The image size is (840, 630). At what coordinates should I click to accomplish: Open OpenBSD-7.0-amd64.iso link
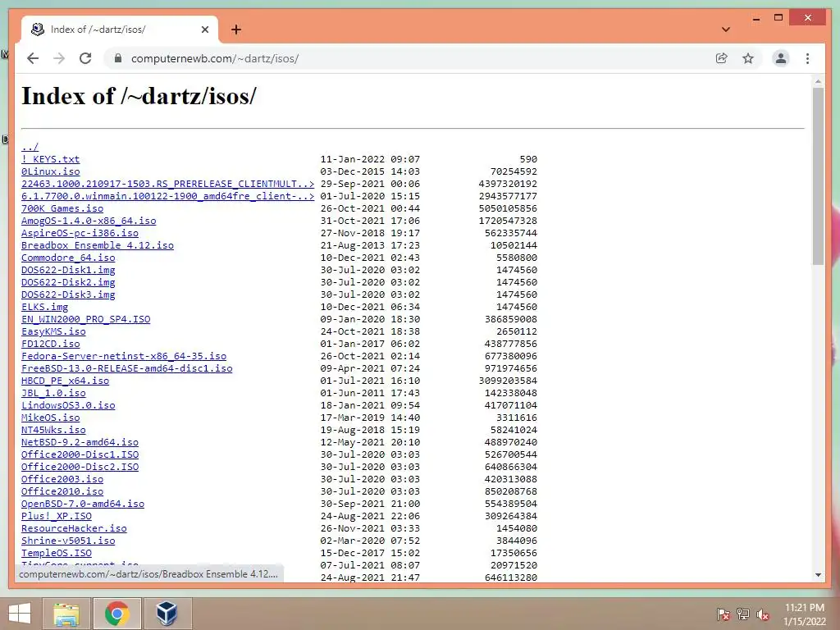[83, 504]
